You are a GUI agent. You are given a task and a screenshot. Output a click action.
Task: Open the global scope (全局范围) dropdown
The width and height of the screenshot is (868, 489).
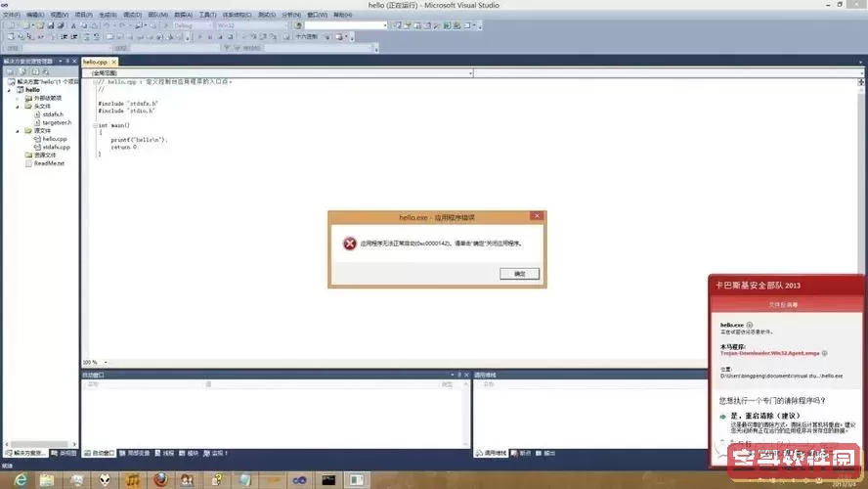click(278, 73)
